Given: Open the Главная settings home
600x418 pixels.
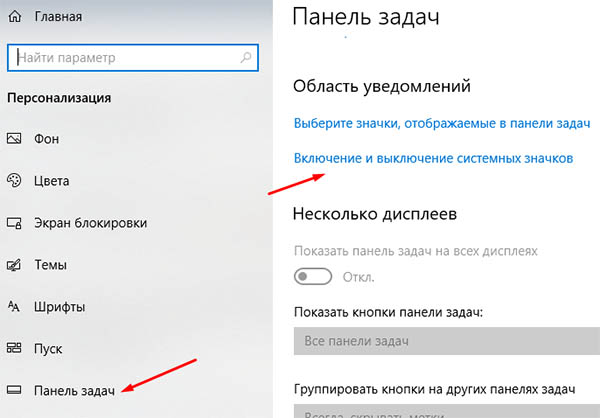Looking at the screenshot, I should (x=58, y=17).
